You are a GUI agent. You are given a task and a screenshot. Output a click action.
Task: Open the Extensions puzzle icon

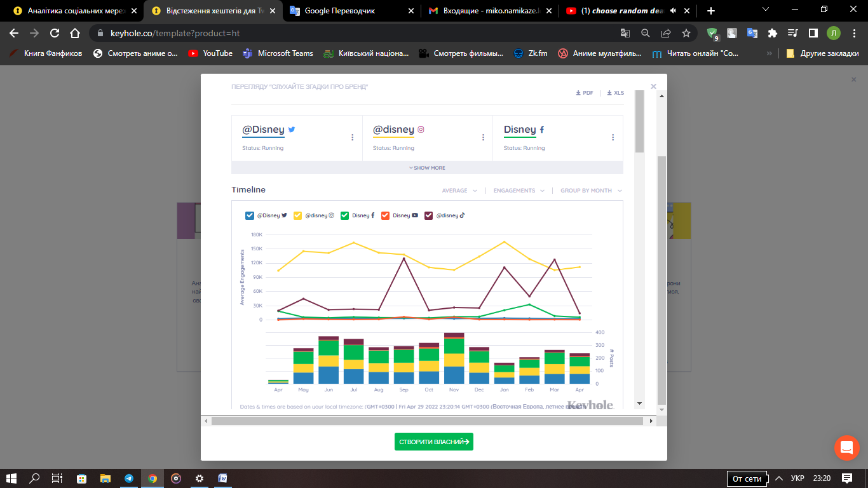pyautogui.click(x=773, y=33)
